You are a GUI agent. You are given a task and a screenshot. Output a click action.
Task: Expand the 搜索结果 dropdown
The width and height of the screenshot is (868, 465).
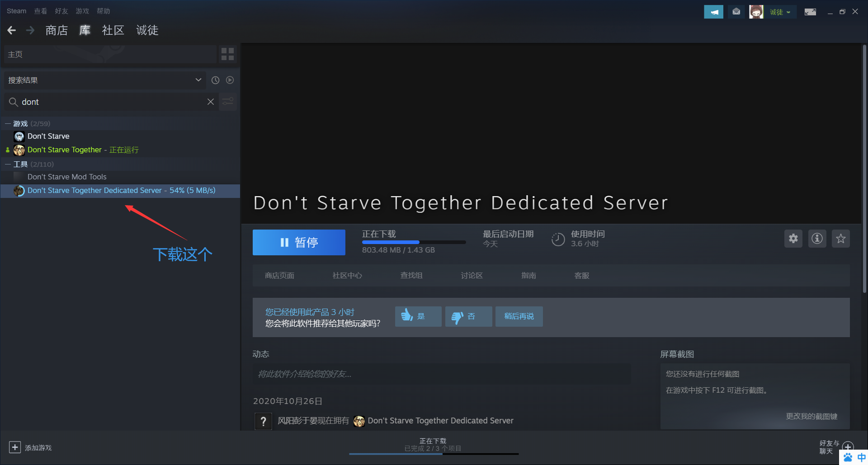coord(105,80)
